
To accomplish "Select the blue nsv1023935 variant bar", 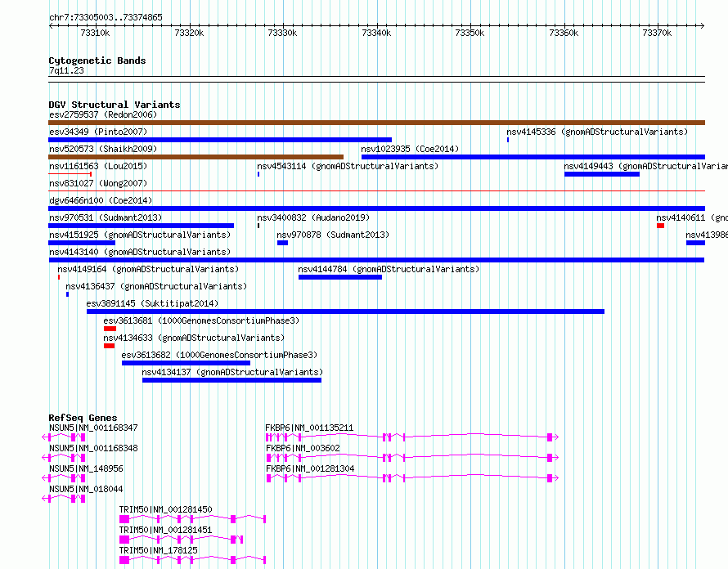I will [x=533, y=157].
